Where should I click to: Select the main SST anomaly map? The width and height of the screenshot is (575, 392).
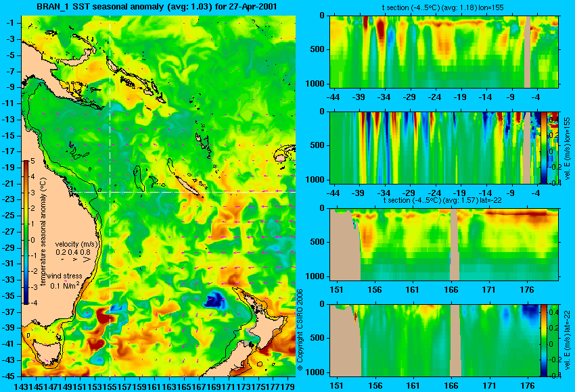coord(158,196)
